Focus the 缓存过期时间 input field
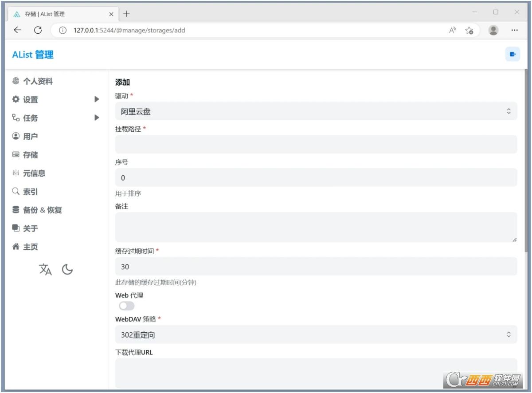This screenshot has width=532, height=393. (316, 266)
